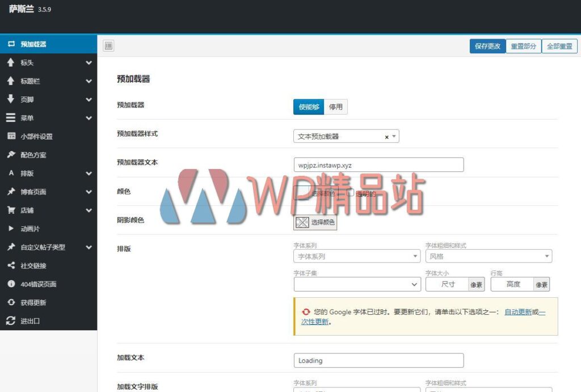Click the expand-all sections icon in the toolbar
This screenshot has height=392, width=581.
(x=108, y=46)
